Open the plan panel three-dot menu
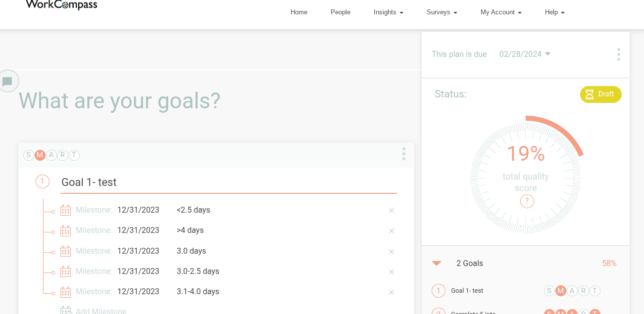 [x=618, y=54]
